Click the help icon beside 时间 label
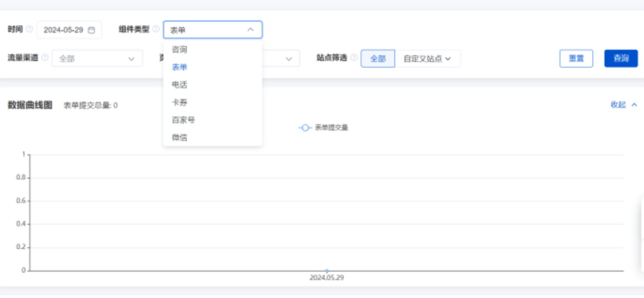This screenshot has height=298, width=644. pos(30,29)
